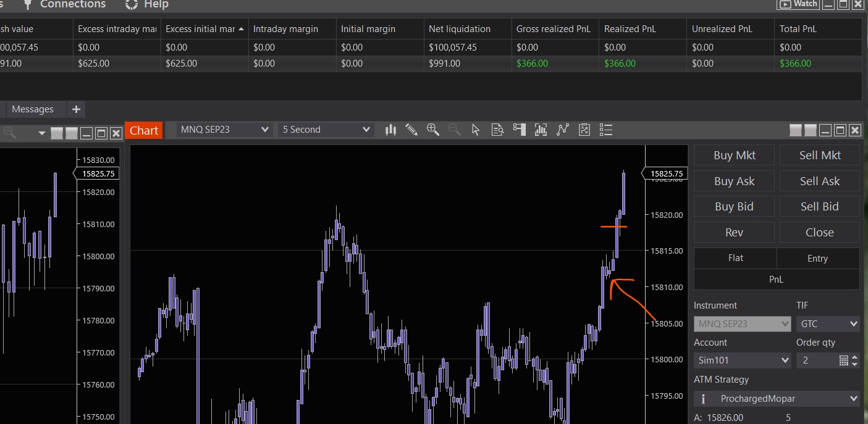Click left chart's 15825.75 price marker
The image size is (868, 424).
pos(97,174)
